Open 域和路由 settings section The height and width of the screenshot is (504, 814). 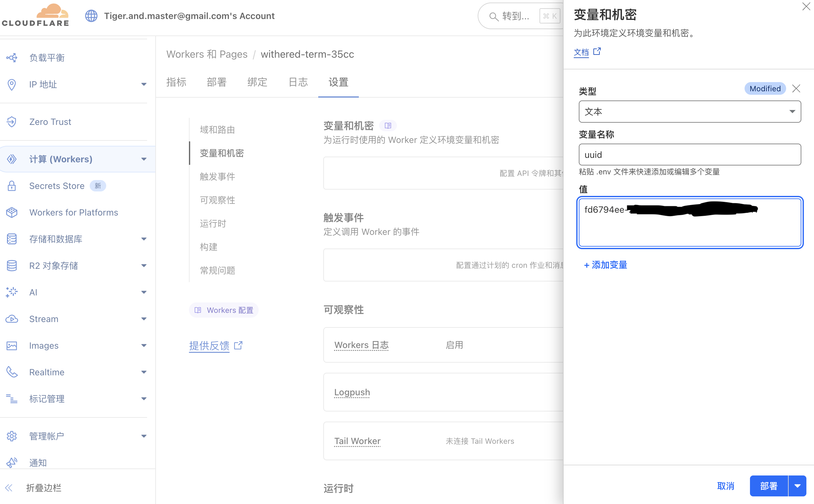[x=217, y=130]
